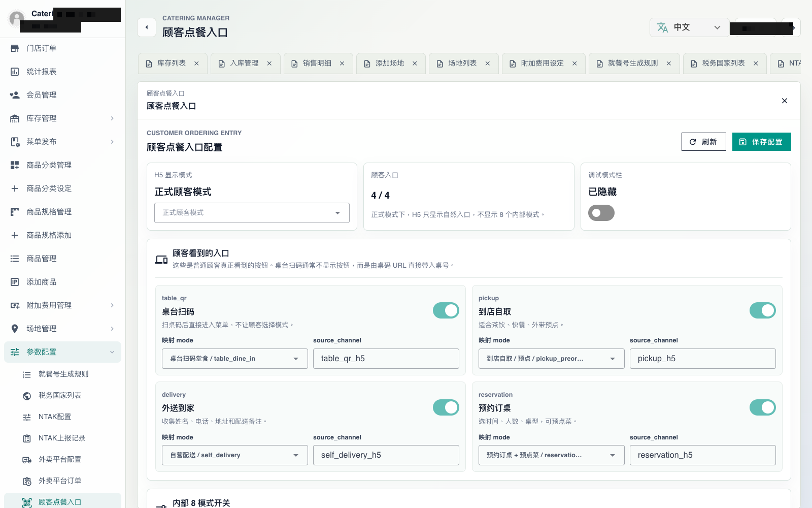Screen dimensions: 812x508
Task: Click NTAK上报记录 clipboard icon
Action: tap(27, 438)
